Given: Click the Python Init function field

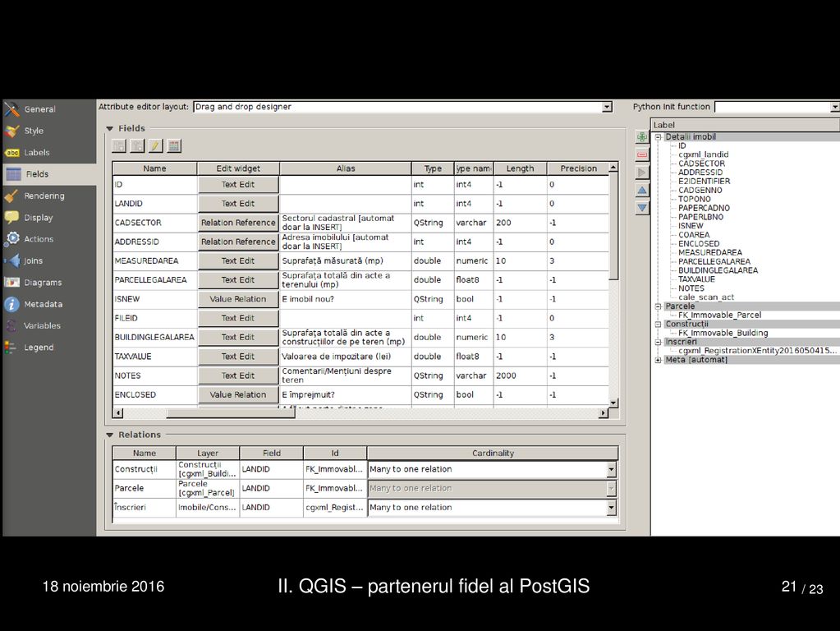Looking at the screenshot, I should [x=777, y=107].
